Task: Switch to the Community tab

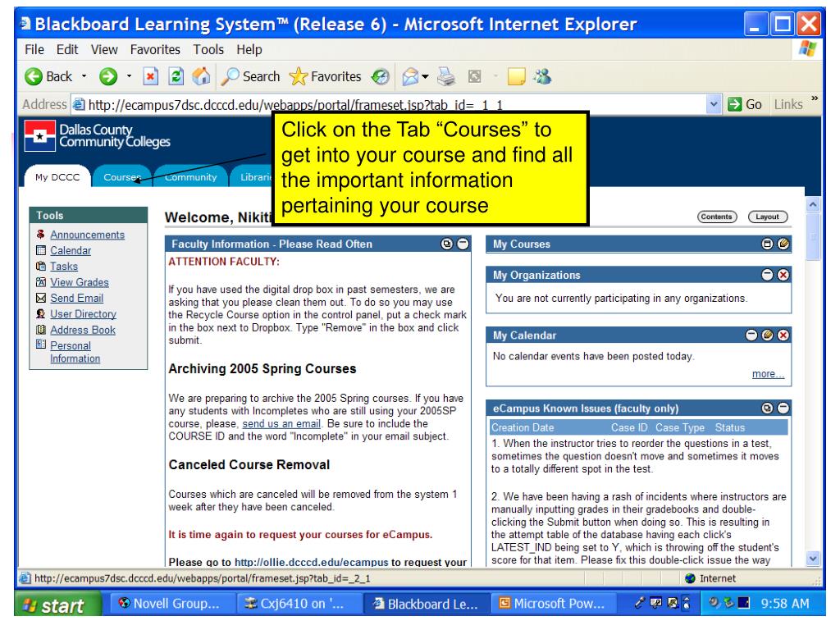Action: coord(190,177)
